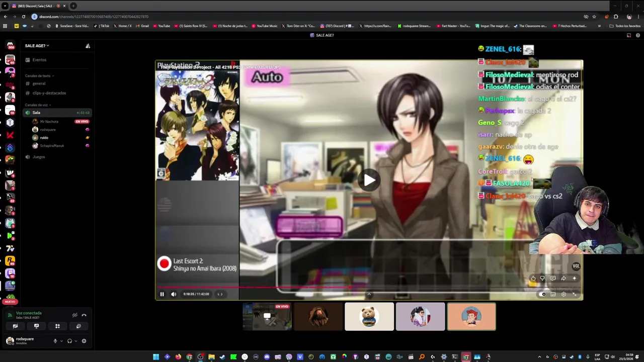
Task: Expand the panel chevron below the video
Action: click(x=369, y=295)
